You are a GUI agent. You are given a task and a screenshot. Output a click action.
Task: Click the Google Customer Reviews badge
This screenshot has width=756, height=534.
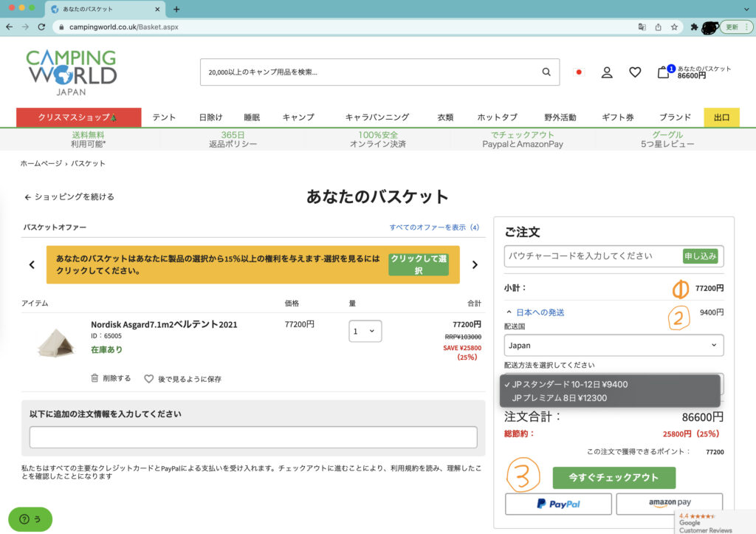coord(715,522)
